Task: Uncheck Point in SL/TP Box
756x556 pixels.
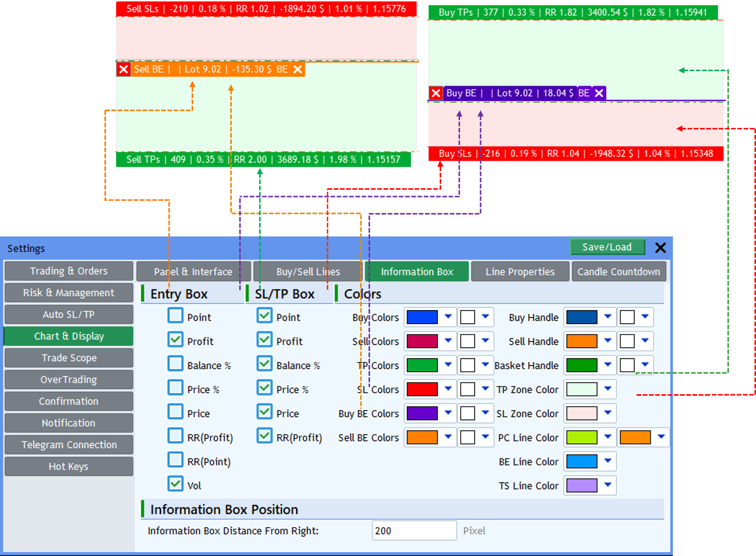Action: click(x=265, y=316)
